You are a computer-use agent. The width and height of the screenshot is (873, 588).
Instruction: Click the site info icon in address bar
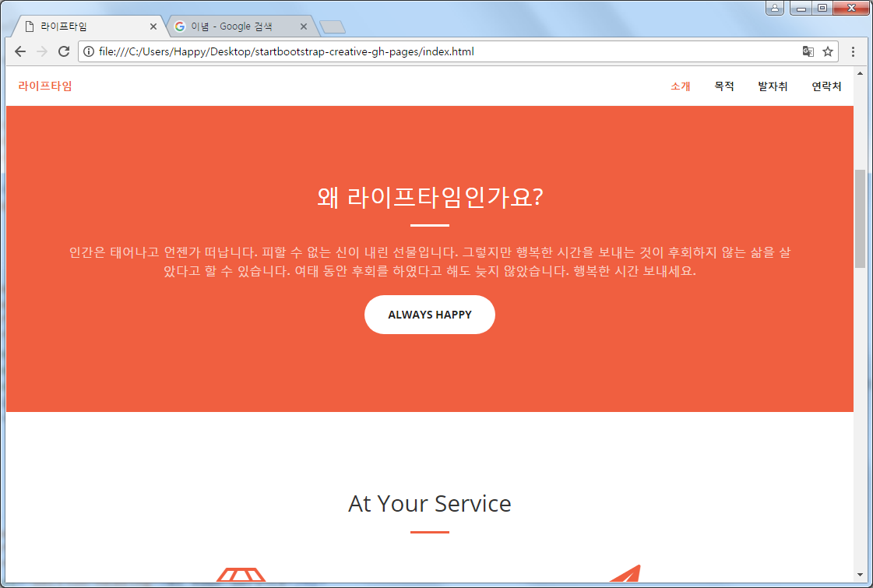89,51
